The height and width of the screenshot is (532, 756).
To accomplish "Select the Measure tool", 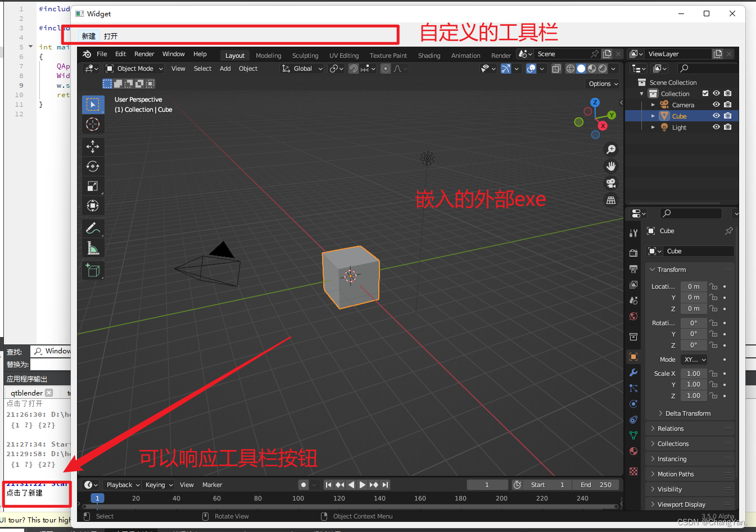I will pos(93,248).
